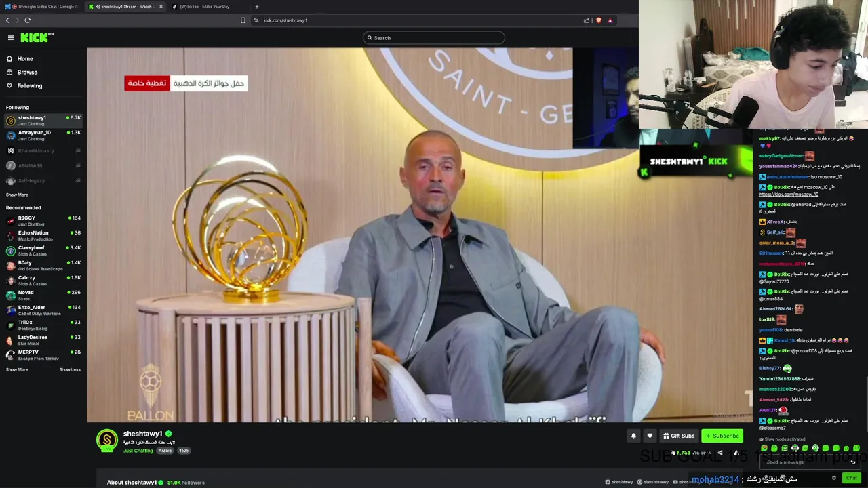Open B0aty recommended channel
The image size is (868, 488).
(43, 265)
